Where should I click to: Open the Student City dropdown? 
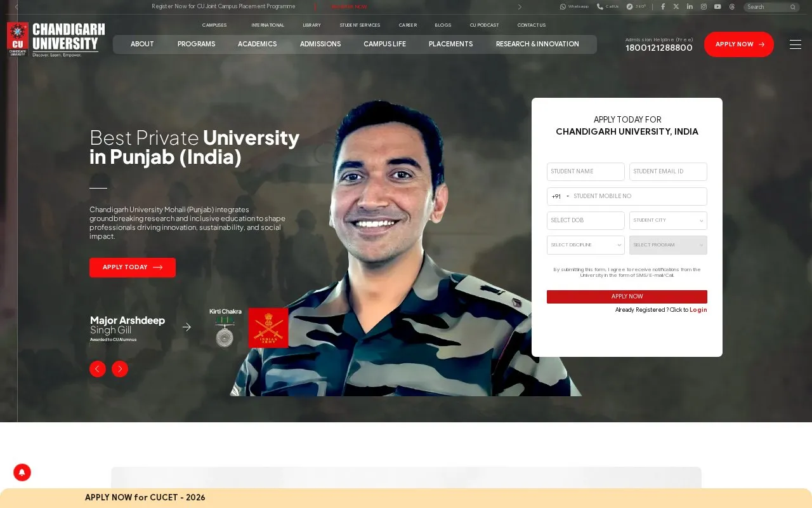tap(668, 220)
